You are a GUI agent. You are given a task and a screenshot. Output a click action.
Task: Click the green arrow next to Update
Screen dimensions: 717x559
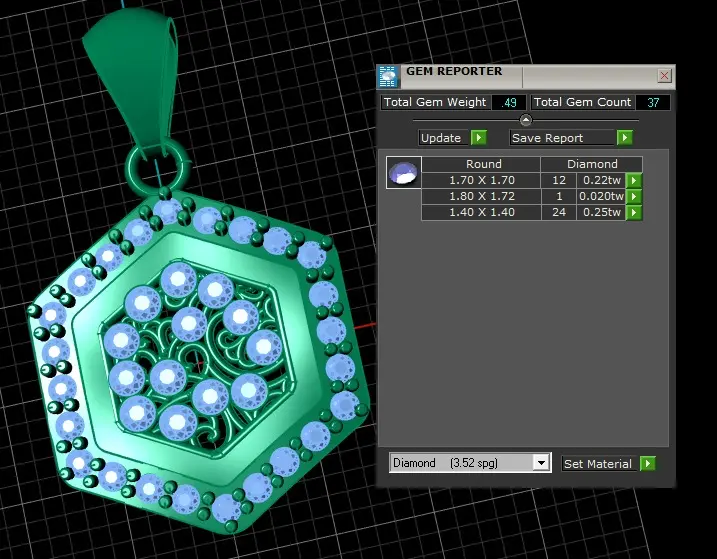click(479, 138)
